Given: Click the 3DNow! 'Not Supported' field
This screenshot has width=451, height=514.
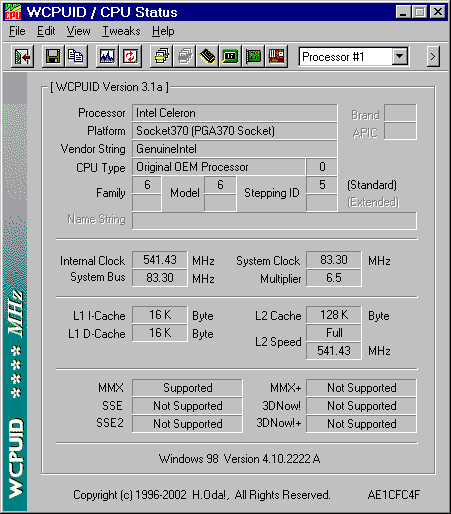Looking at the screenshot, I should (x=361, y=406).
